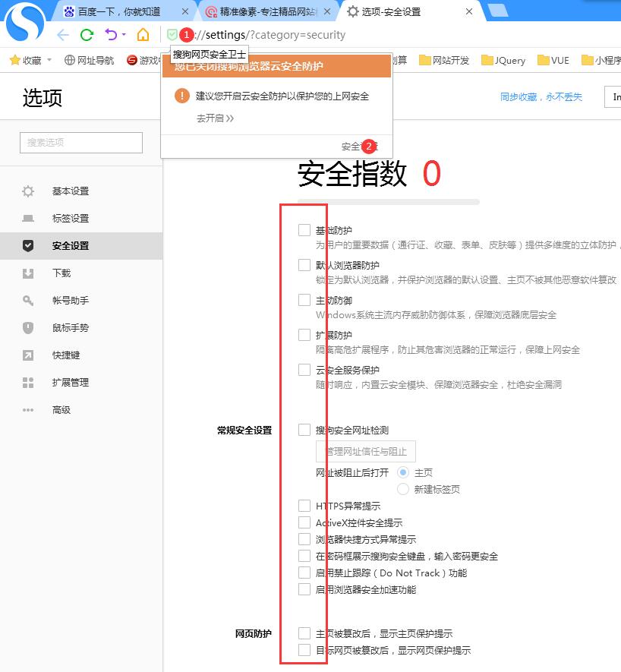Screen dimensions: 621x672
Task: Enable 目标网页被篡改后 protection prompt checkbox
Action: coord(304,650)
